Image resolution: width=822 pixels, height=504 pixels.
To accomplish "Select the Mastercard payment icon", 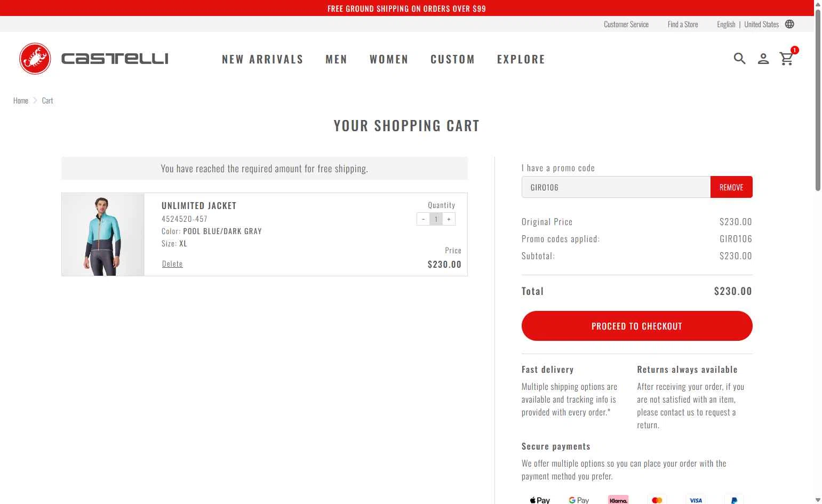I will (657, 500).
